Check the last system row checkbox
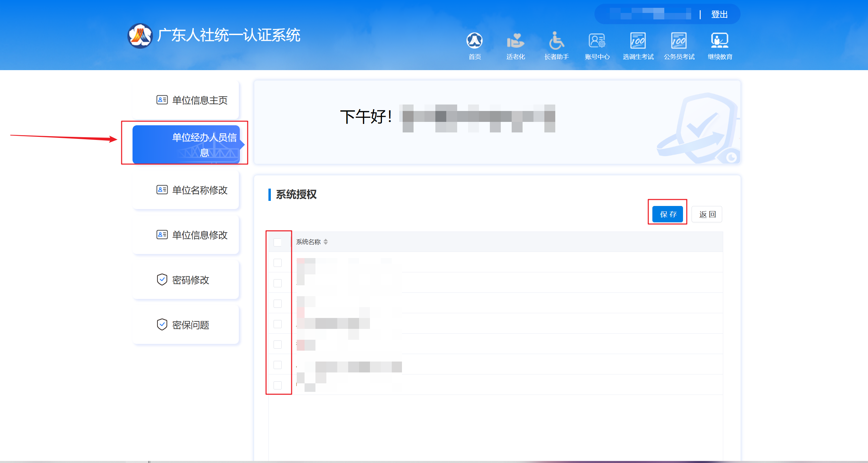Screen dimensions: 868x463 278,385
